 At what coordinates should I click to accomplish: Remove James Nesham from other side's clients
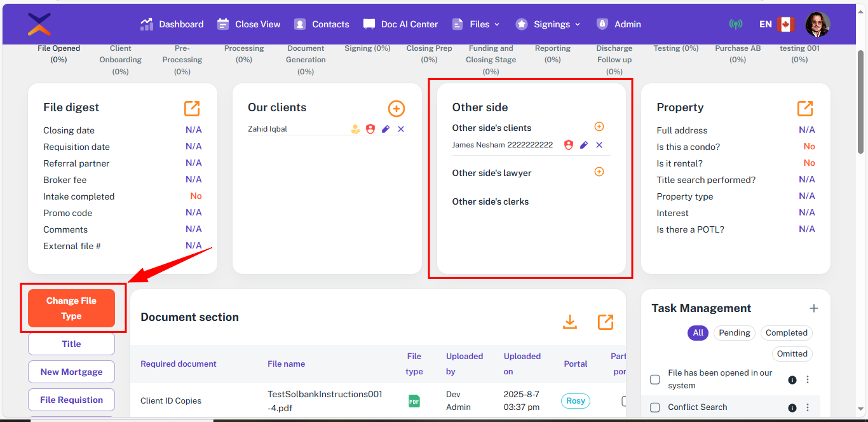pyautogui.click(x=599, y=145)
